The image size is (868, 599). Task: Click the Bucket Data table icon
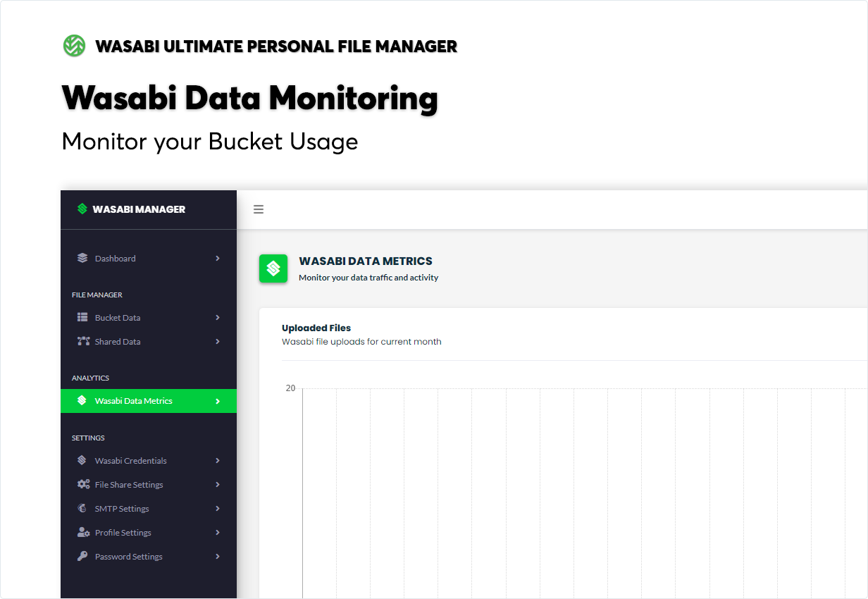[82, 317]
